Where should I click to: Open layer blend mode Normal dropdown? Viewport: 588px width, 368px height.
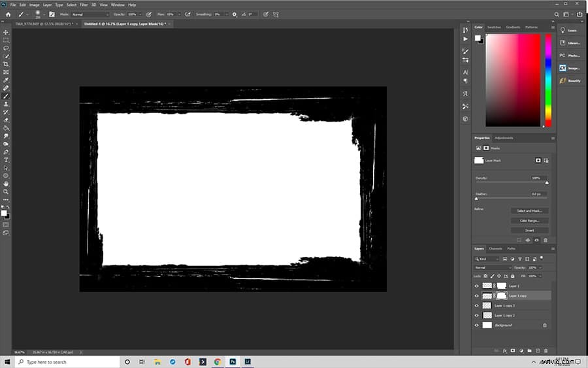(493, 267)
